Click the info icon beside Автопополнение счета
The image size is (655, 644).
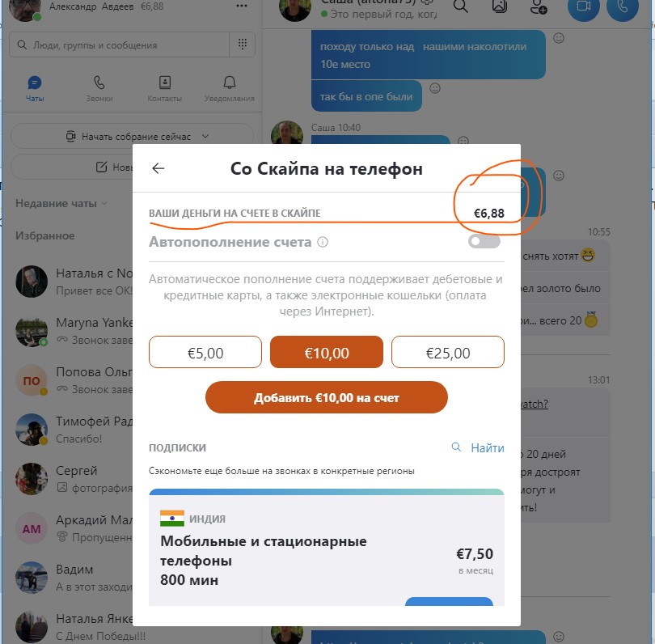(323, 242)
